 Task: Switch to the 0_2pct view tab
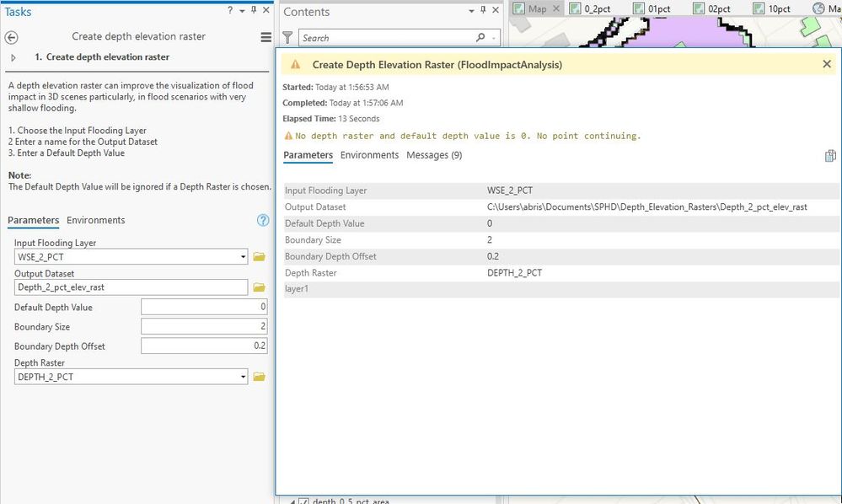tap(590, 8)
